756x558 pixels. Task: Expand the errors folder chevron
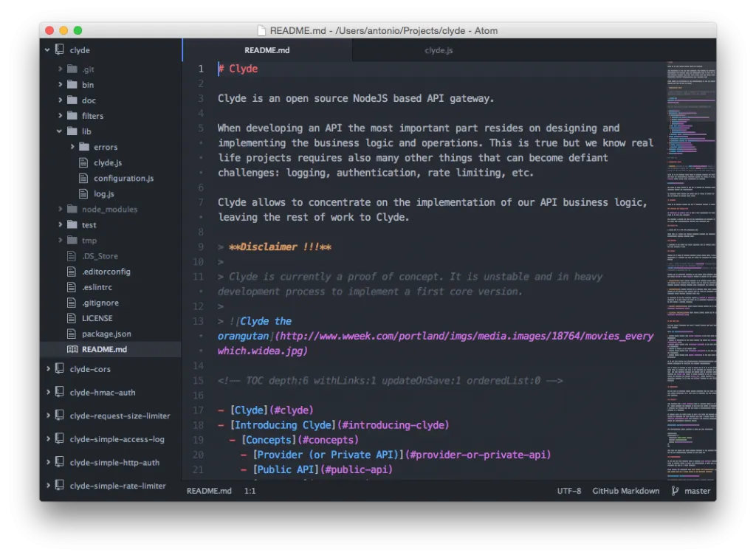pyautogui.click(x=72, y=146)
